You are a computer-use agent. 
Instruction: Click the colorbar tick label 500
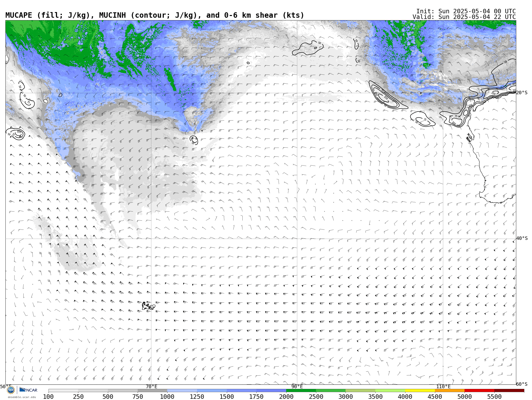108,397
